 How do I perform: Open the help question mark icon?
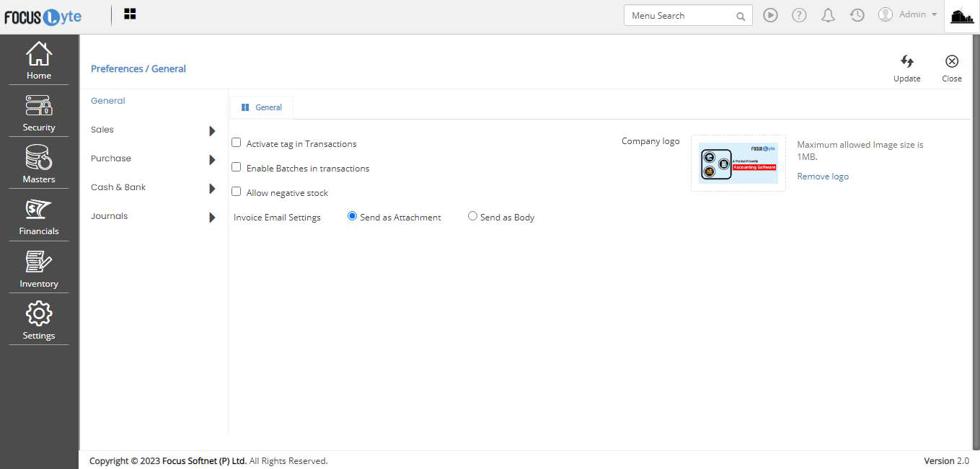coord(799,15)
